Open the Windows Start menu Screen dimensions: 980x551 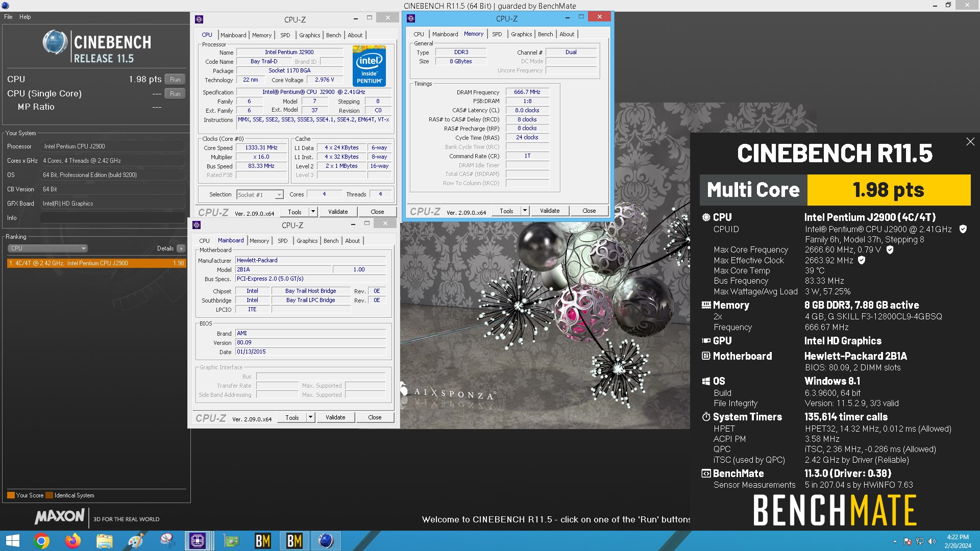pyautogui.click(x=12, y=541)
